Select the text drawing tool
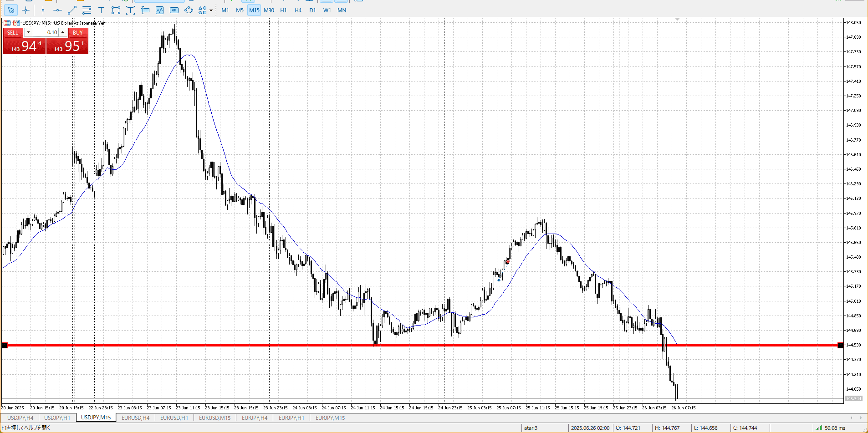The image size is (868, 433). click(x=101, y=10)
